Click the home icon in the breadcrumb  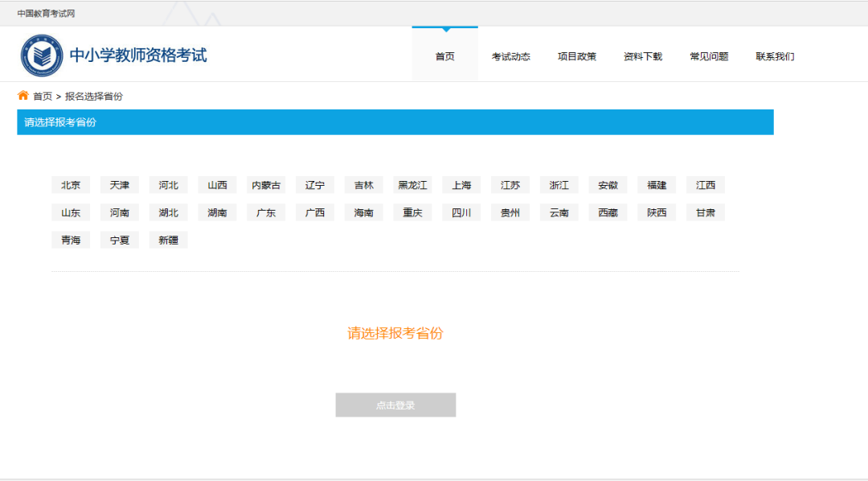tap(23, 95)
